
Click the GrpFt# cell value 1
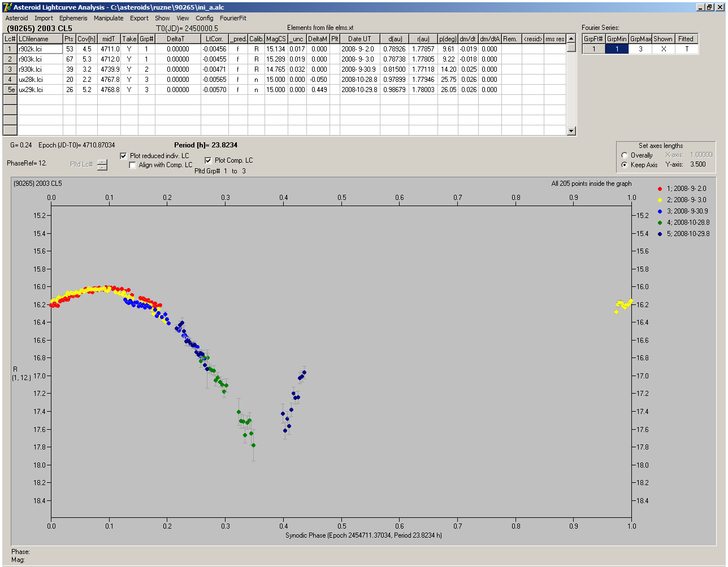click(593, 49)
